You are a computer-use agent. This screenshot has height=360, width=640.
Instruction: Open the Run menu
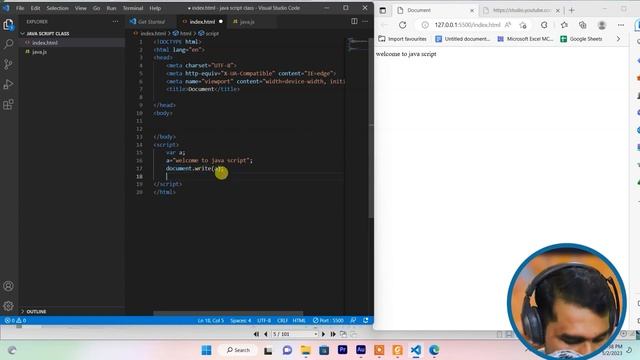tap(111, 8)
